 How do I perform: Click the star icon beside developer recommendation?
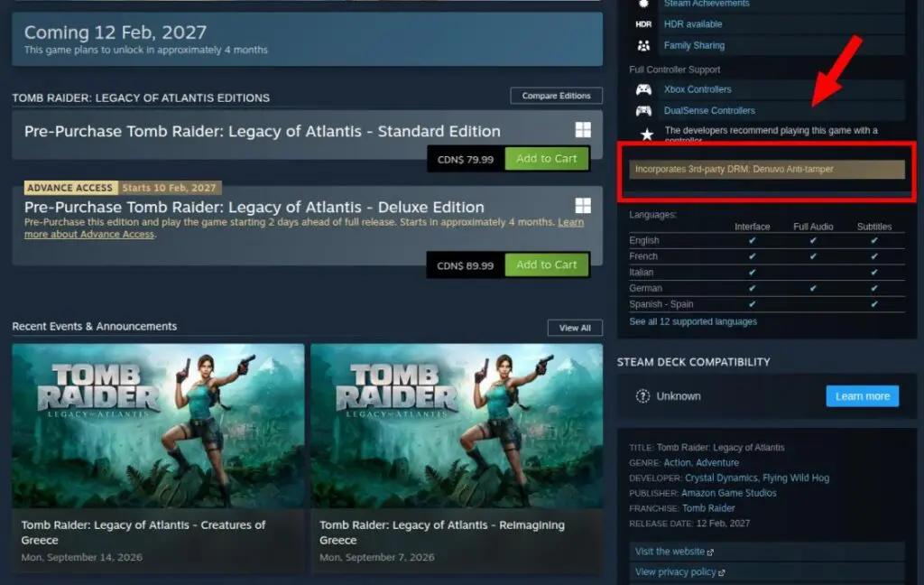647,135
